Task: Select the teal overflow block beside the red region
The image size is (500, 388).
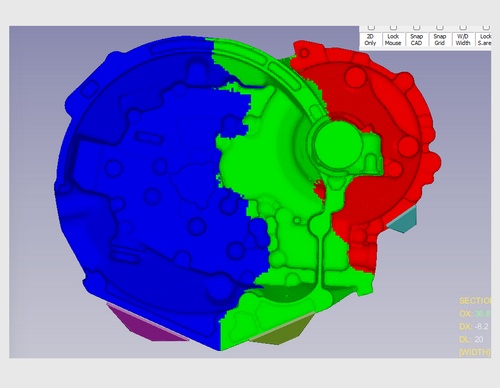Action: coord(403,221)
